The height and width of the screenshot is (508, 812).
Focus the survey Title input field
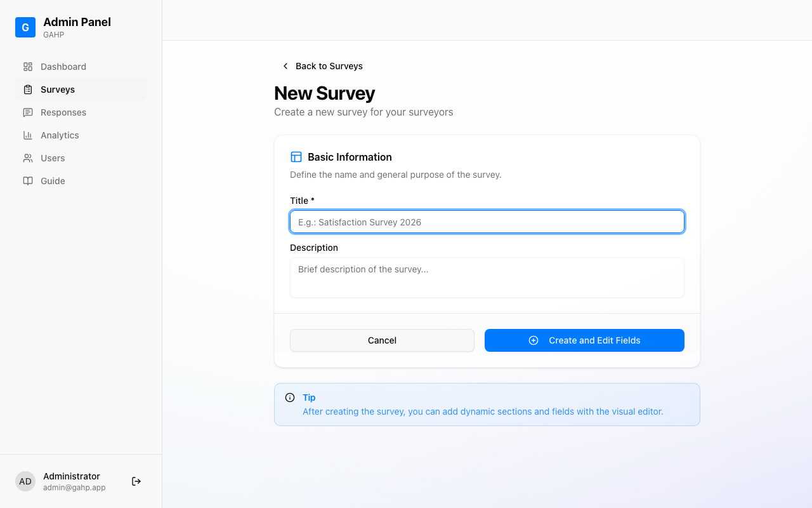[x=487, y=222]
